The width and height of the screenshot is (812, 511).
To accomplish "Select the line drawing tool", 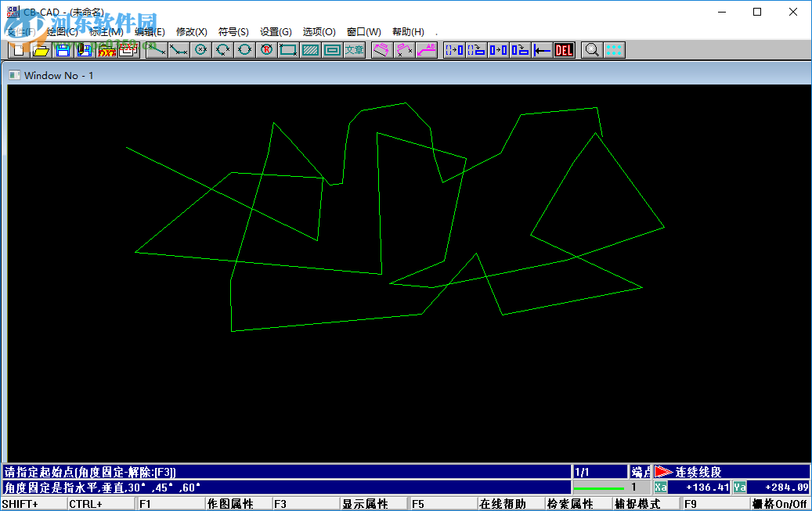I will click(x=156, y=49).
